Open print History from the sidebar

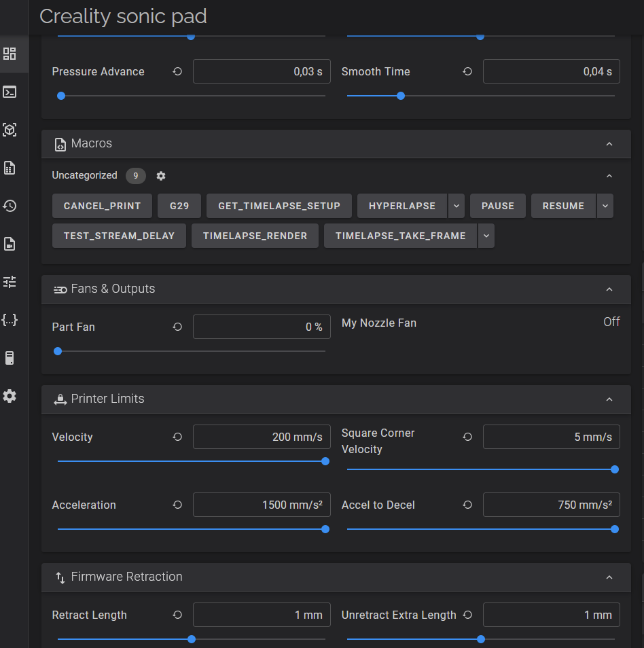coord(10,206)
